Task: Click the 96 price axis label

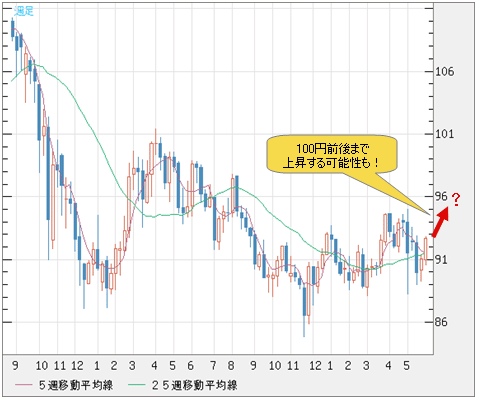Action: (x=441, y=196)
